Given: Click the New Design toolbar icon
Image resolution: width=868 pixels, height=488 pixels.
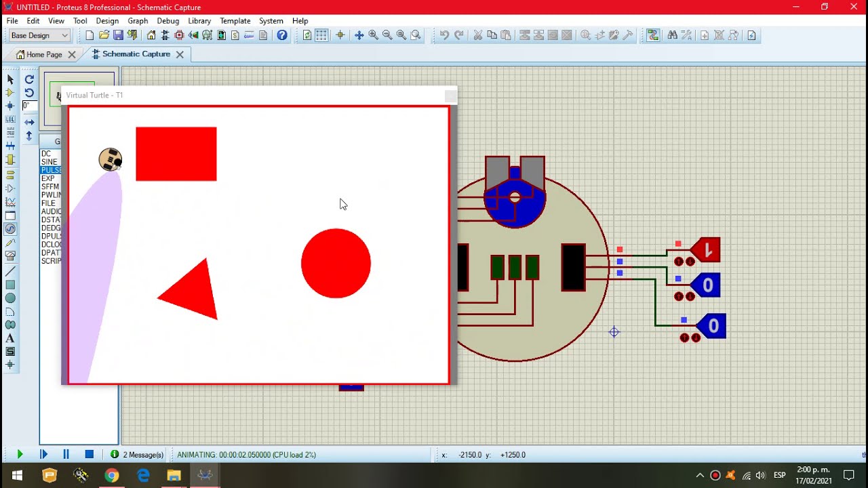Looking at the screenshot, I should (90, 35).
